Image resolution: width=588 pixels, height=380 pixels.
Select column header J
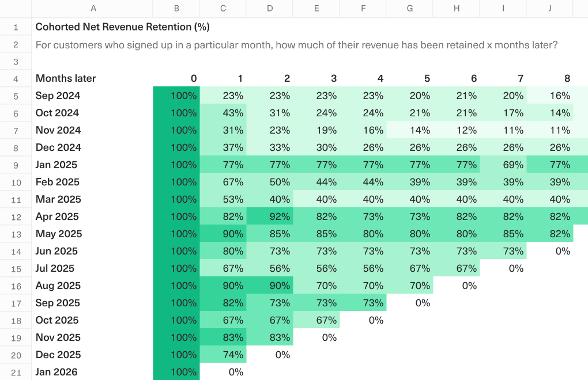click(549, 8)
